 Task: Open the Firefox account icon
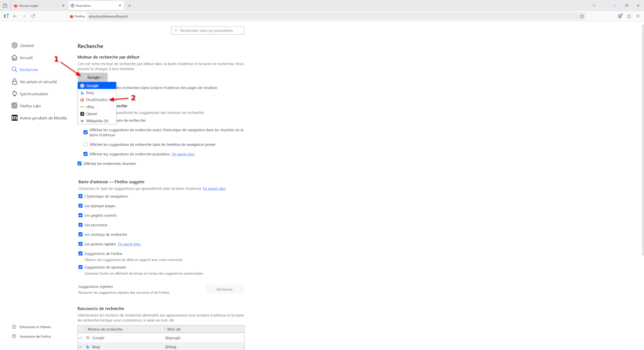pyautogui.click(x=620, y=16)
